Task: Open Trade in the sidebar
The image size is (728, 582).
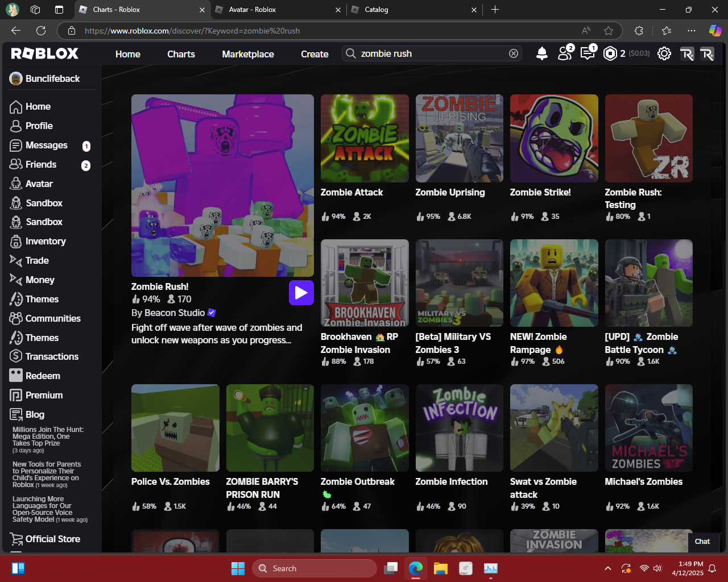Action: [30, 260]
